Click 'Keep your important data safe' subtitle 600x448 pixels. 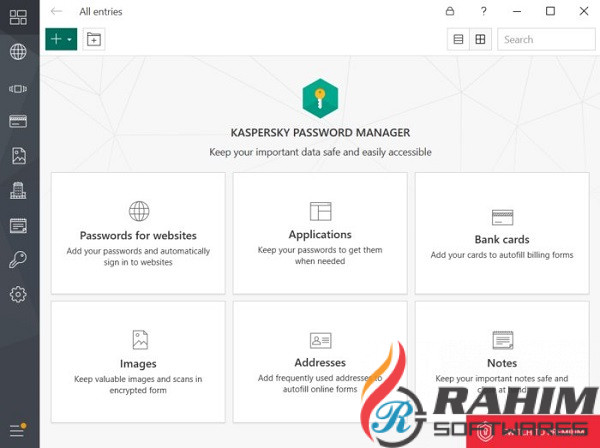pyautogui.click(x=320, y=152)
